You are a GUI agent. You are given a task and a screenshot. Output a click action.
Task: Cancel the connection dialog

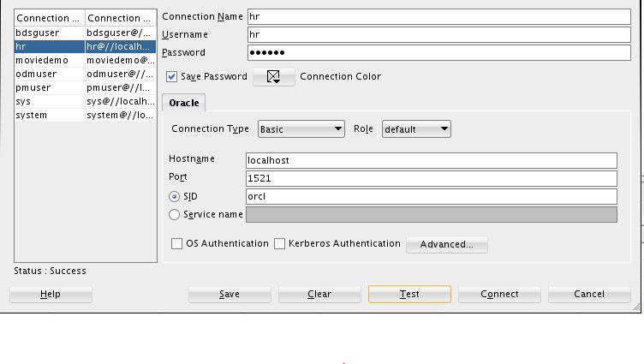tap(589, 294)
